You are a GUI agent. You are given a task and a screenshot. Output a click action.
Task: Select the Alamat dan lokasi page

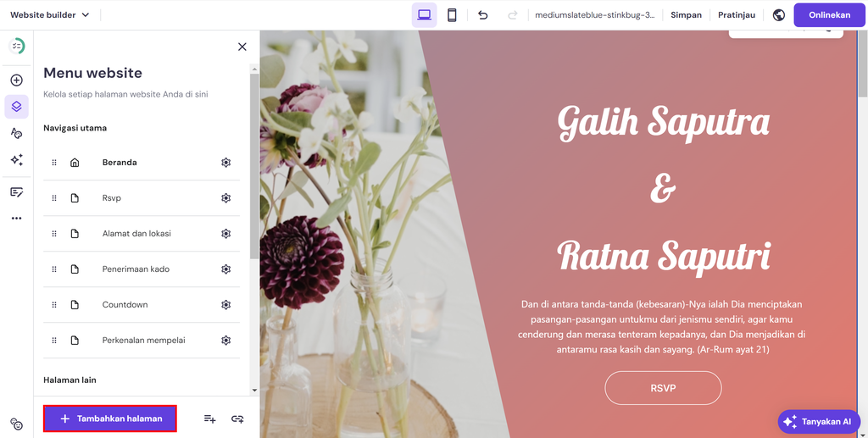[142, 233]
